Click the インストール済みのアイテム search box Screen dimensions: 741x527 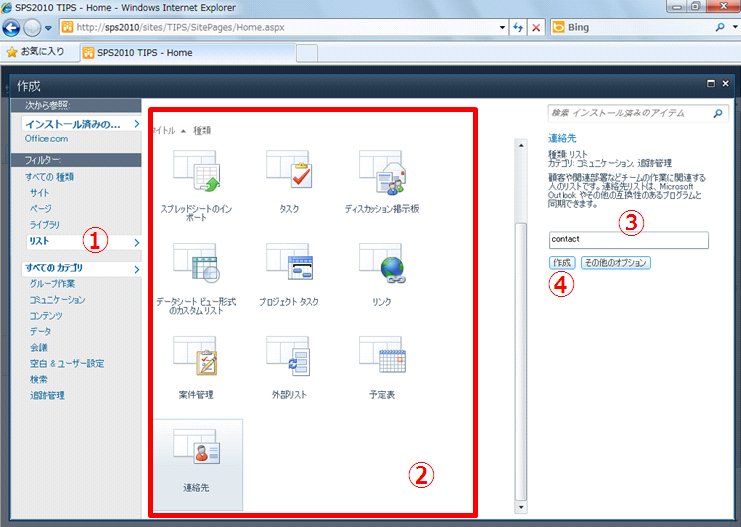click(x=629, y=113)
